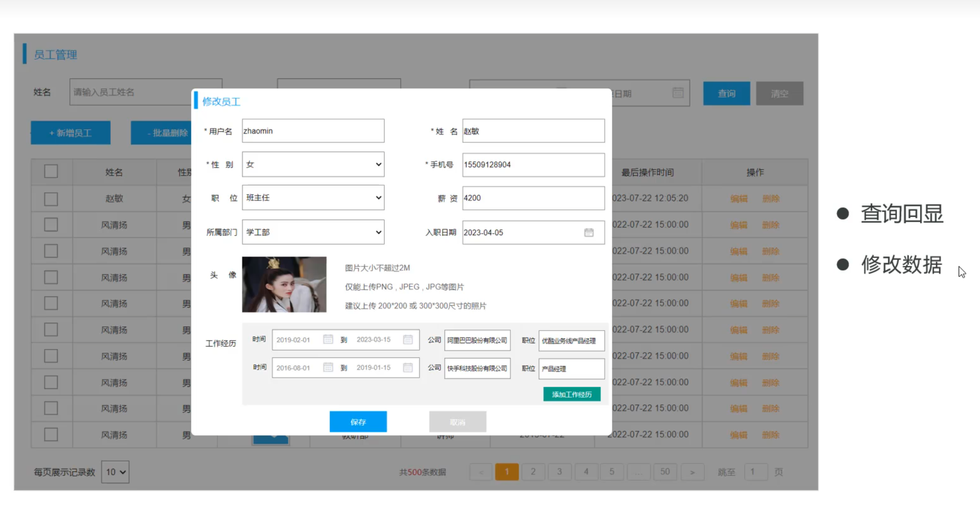Go to previous page arrow in pagination
This screenshot has height=511, width=980.
click(481, 472)
